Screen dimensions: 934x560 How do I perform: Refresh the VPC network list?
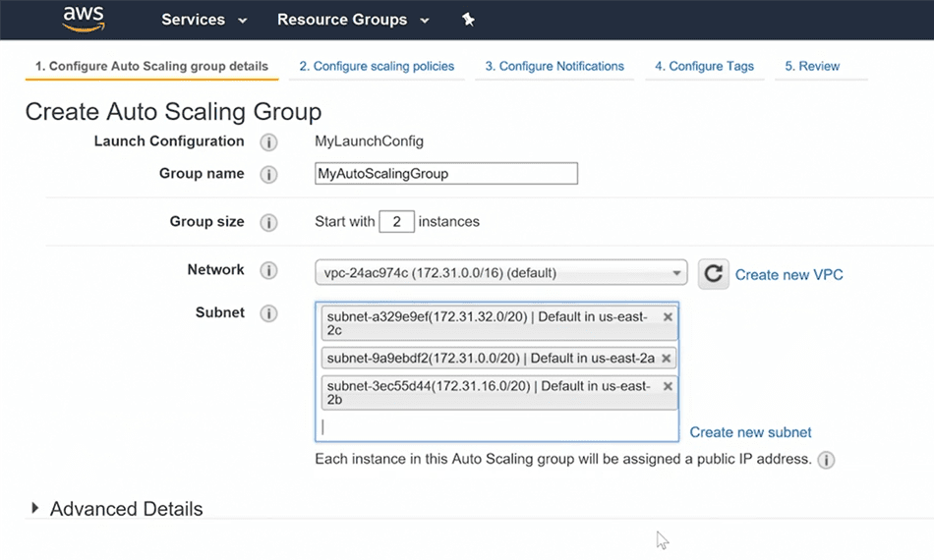pyautogui.click(x=713, y=274)
